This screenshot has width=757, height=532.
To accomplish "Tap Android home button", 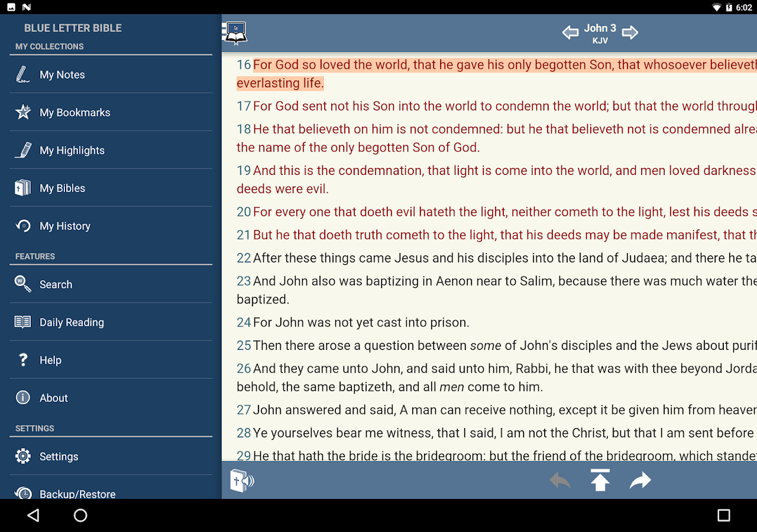I will (80, 515).
